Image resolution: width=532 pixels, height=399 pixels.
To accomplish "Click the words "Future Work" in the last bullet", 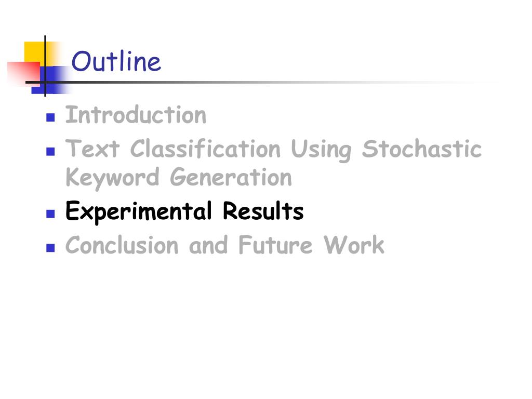I will click(x=311, y=245).
